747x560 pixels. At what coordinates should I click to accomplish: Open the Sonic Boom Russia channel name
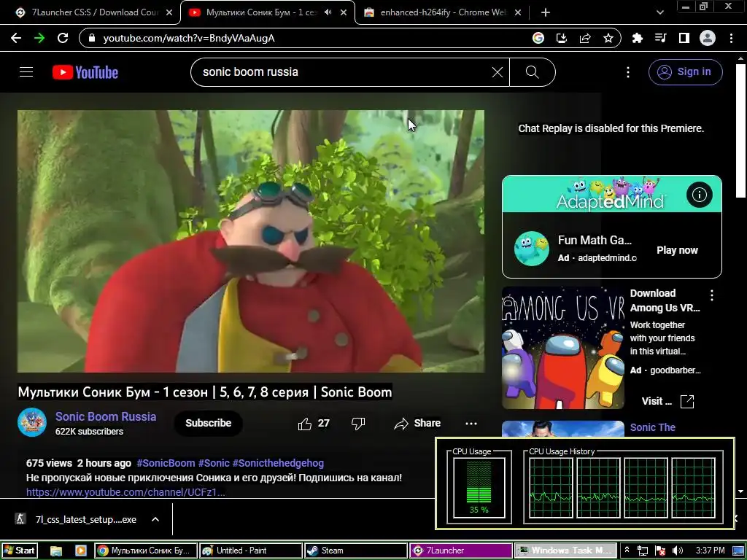pos(106,416)
